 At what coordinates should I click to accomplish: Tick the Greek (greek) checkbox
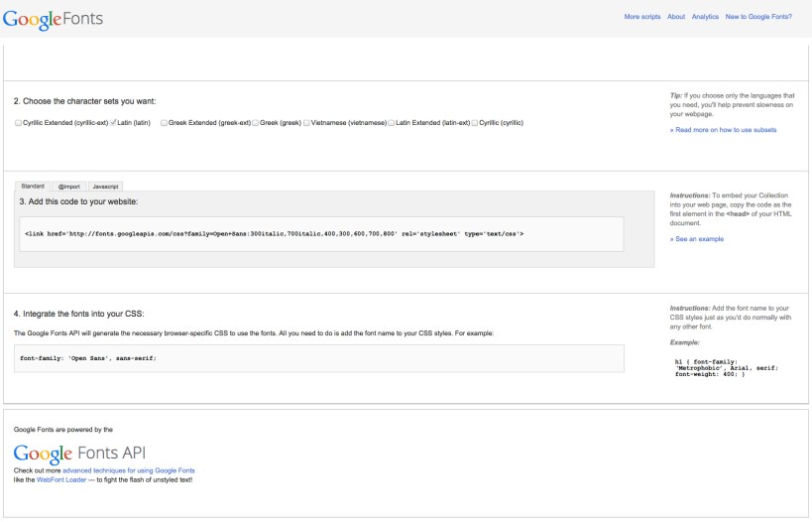coord(256,123)
